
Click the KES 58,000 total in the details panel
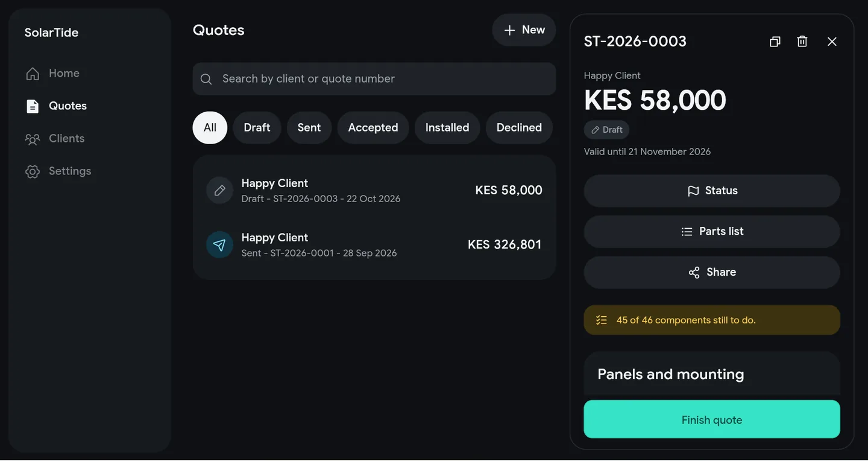coord(655,100)
